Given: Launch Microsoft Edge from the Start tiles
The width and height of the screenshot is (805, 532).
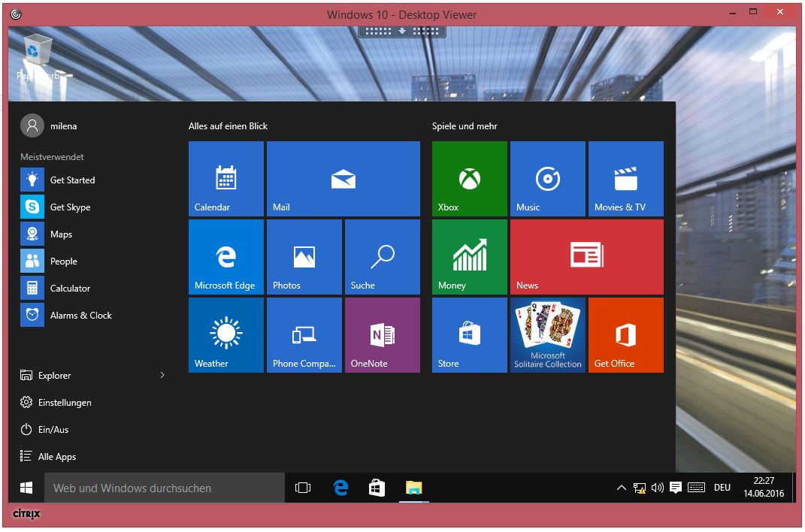Looking at the screenshot, I should click(225, 257).
